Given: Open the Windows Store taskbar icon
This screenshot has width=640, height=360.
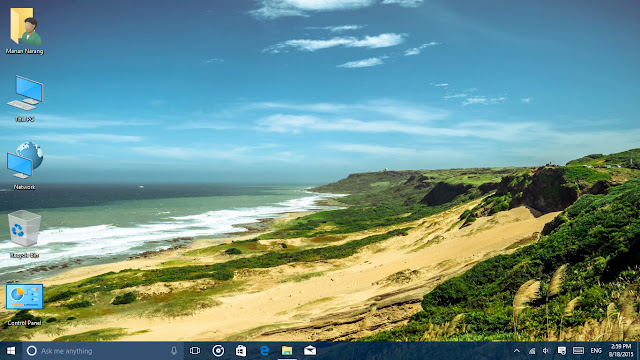Looking at the screenshot, I should pos(241,351).
